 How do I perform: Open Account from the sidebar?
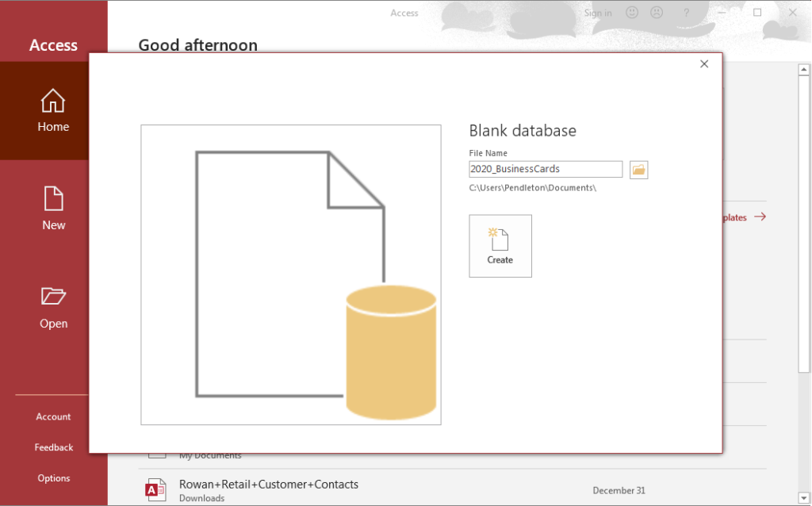[53, 416]
